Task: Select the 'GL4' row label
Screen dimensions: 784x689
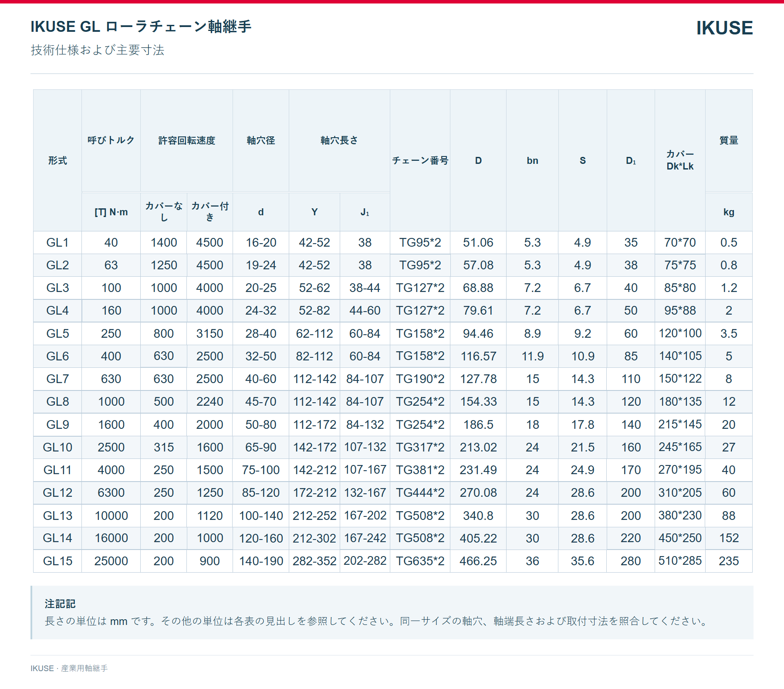Action: 57,311
